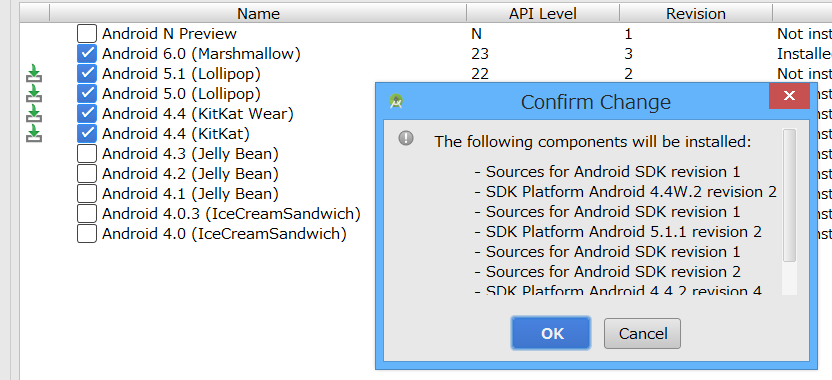This screenshot has width=832, height=380.
Task: Tick Android 4.0.3 (IceCreamSandwich) checkbox
Action: 86,213
